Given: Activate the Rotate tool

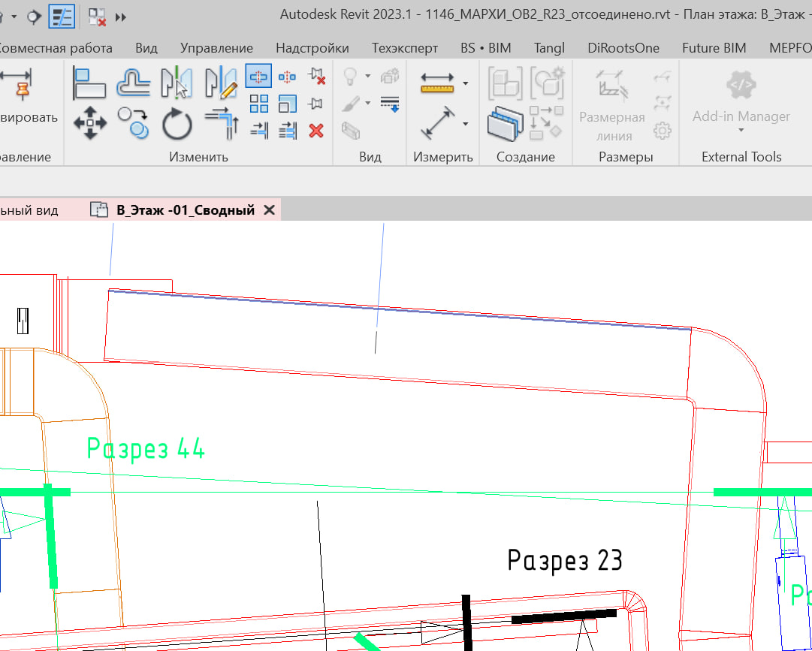Looking at the screenshot, I should [x=177, y=124].
